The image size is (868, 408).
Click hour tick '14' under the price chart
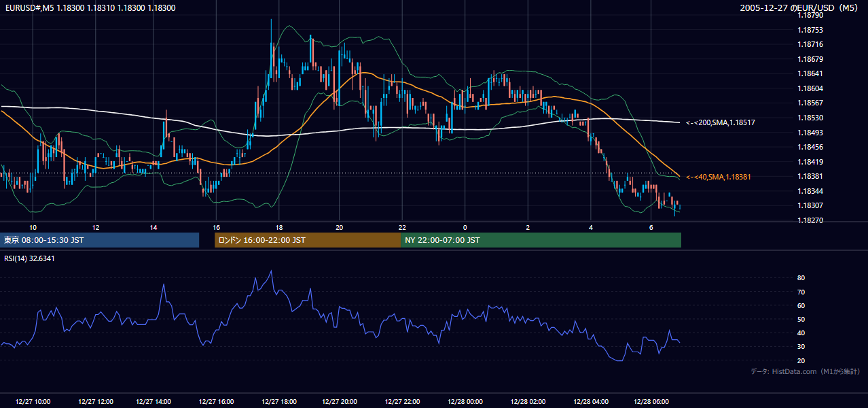(153, 227)
